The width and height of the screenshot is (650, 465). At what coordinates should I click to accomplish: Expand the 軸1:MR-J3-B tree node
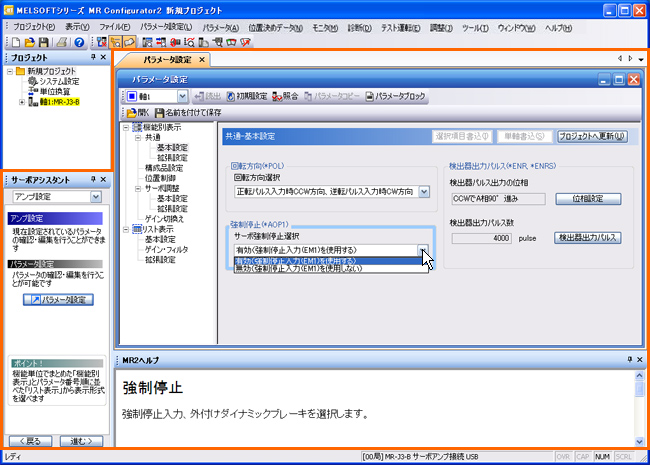pos(22,101)
